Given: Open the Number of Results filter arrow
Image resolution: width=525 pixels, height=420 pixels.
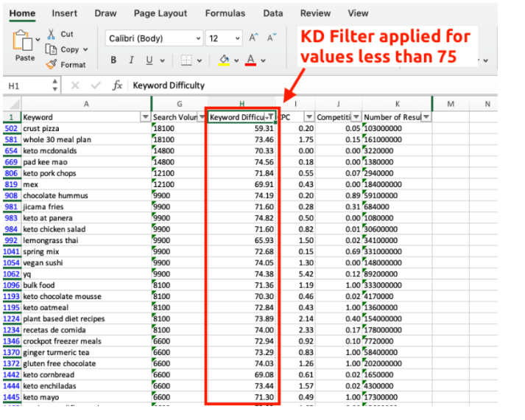Looking at the screenshot, I should [x=426, y=117].
